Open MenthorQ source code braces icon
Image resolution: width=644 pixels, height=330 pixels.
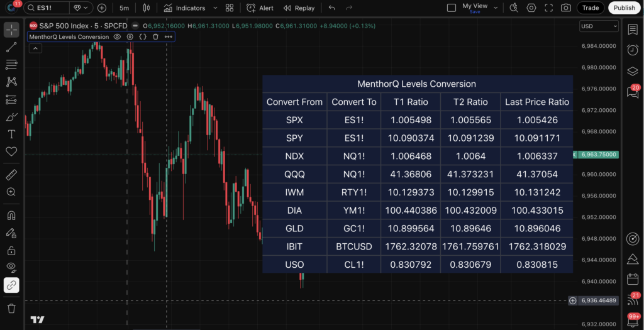[143, 36]
